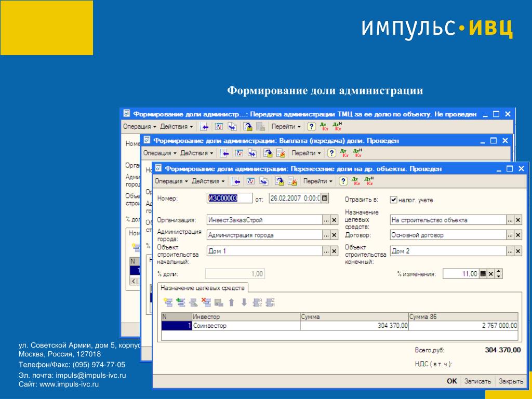
Task: Click the post document icon in the Перенесение доли toolbar
Action: 279,181
